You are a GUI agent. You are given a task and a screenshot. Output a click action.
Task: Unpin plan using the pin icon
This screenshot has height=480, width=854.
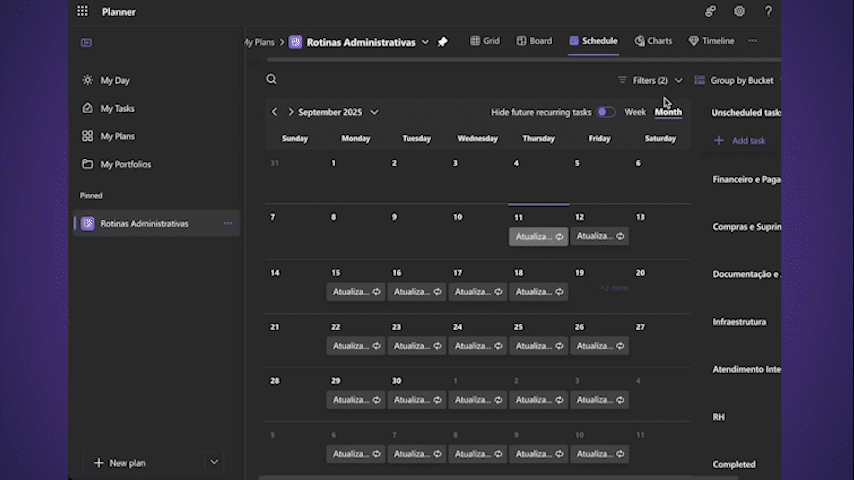[x=443, y=42]
